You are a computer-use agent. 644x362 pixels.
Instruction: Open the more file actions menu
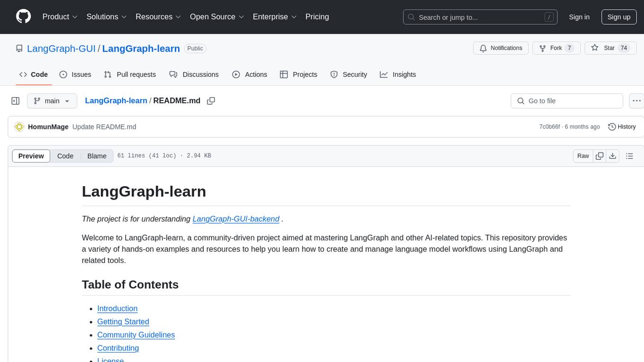tap(636, 101)
